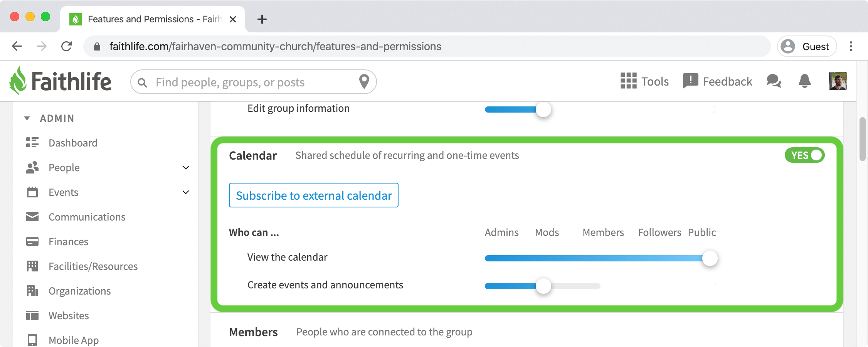The height and width of the screenshot is (347, 868).
Task: Expand the Events submenu chevron
Action: click(x=186, y=192)
